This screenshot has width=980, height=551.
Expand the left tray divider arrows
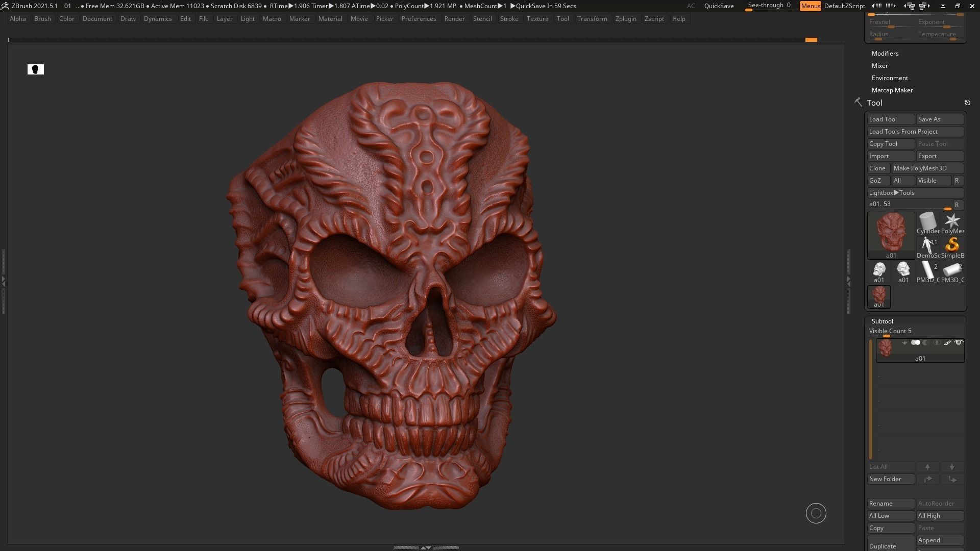[x=3, y=281]
